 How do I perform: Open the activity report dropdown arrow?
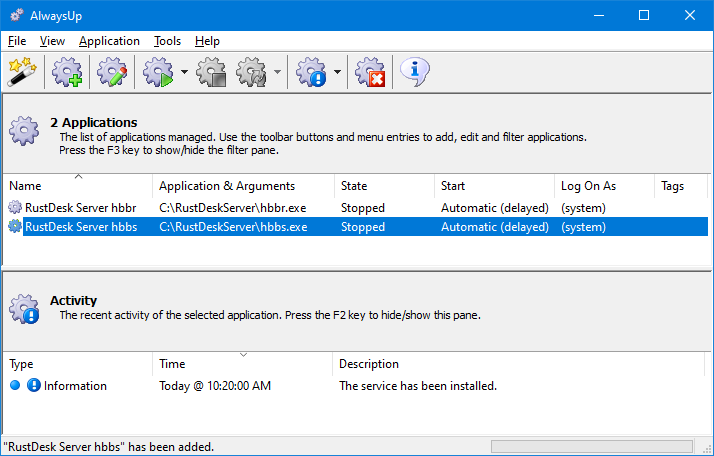[337, 72]
